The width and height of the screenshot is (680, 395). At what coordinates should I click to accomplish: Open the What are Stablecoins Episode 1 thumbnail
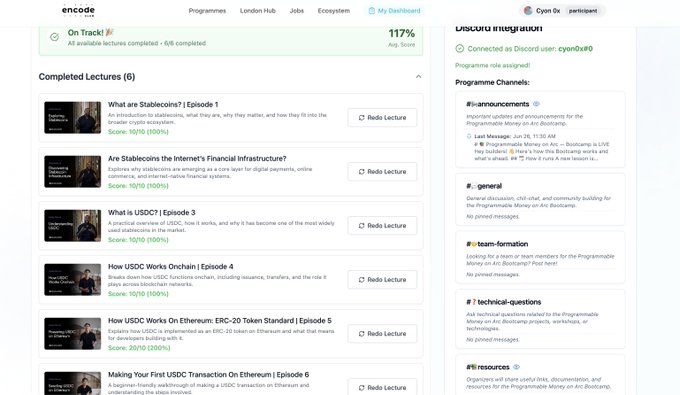pyautogui.click(x=72, y=118)
